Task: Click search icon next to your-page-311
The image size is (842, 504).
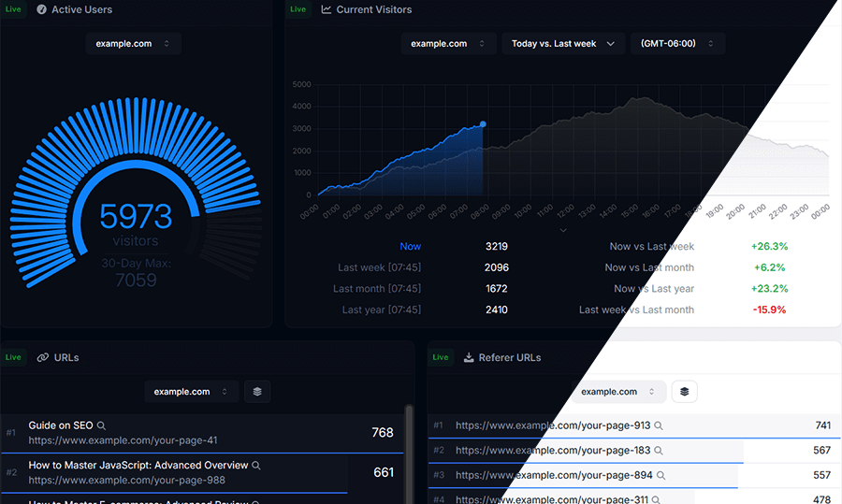Action: point(656,499)
